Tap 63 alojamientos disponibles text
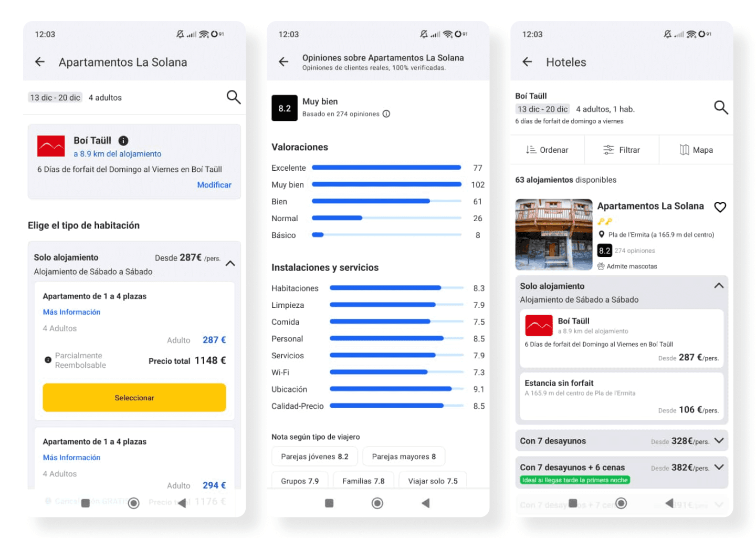The image size is (756, 538). coord(566,180)
